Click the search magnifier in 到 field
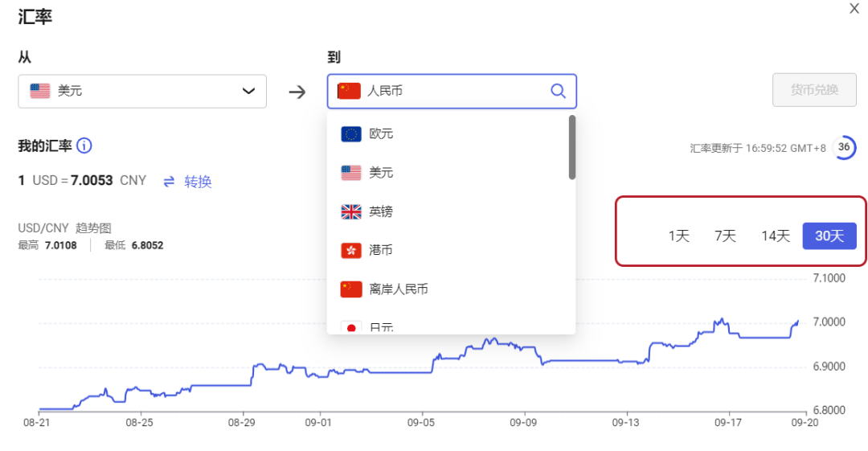868x451 pixels. (558, 91)
